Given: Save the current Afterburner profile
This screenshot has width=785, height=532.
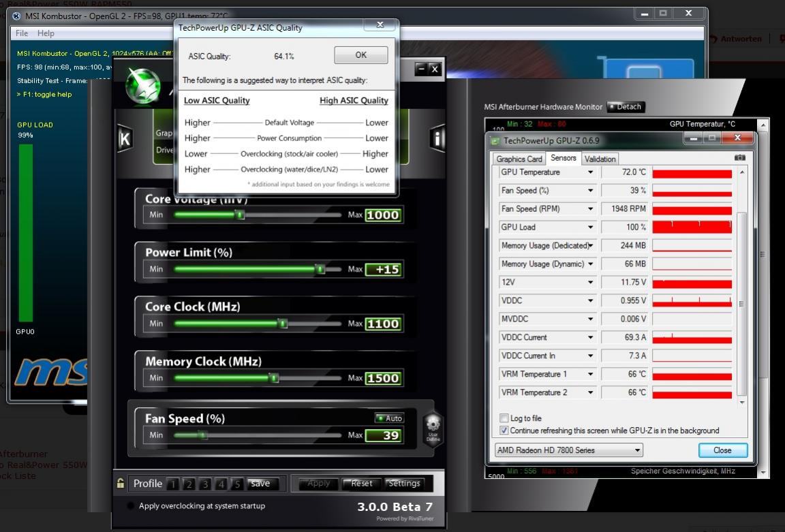Looking at the screenshot, I should (x=260, y=484).
